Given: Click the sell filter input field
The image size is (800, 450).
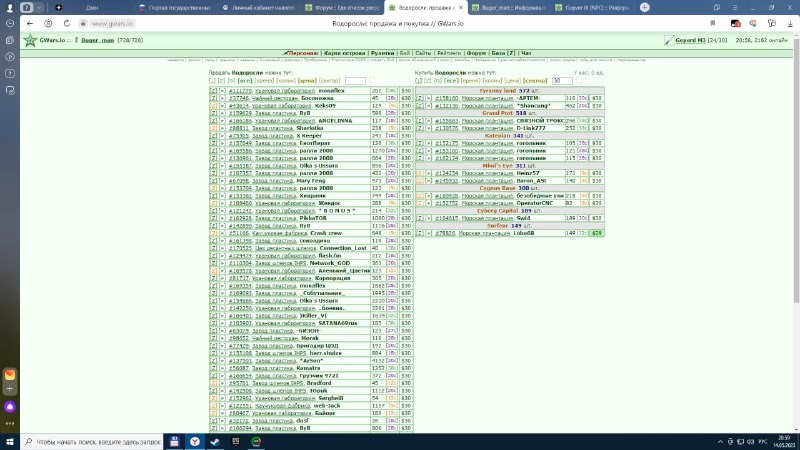Looking at the screenshot, I should coord(355,81).
